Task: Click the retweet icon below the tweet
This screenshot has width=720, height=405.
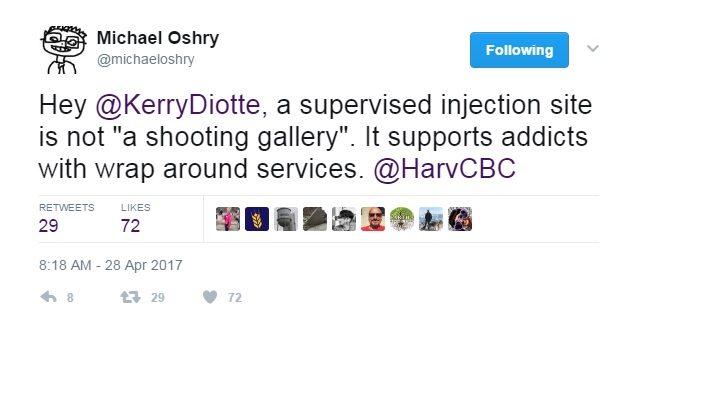Action: point(130,297)
